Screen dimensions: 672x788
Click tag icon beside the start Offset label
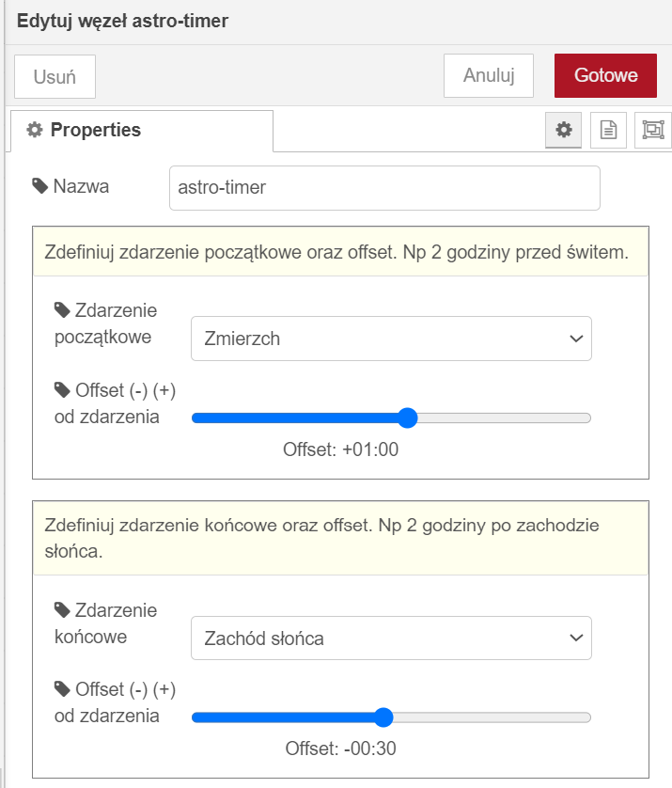(62, 390)
